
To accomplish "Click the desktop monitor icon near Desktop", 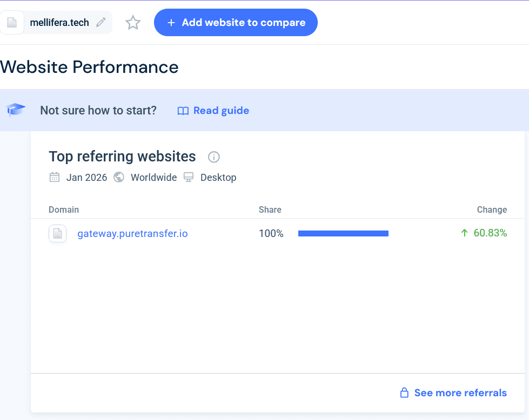I will coord(188,177).
